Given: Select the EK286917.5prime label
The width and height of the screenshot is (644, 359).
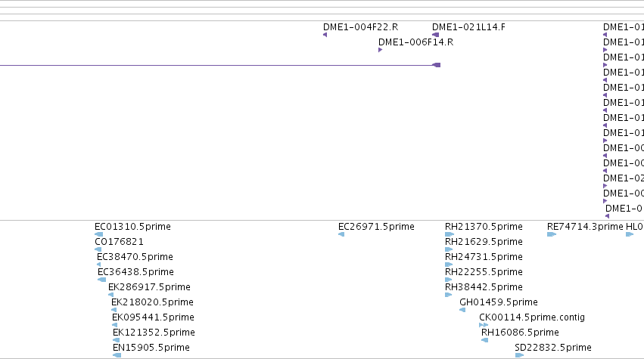Looking at the screenshot, I should point(149,287).
